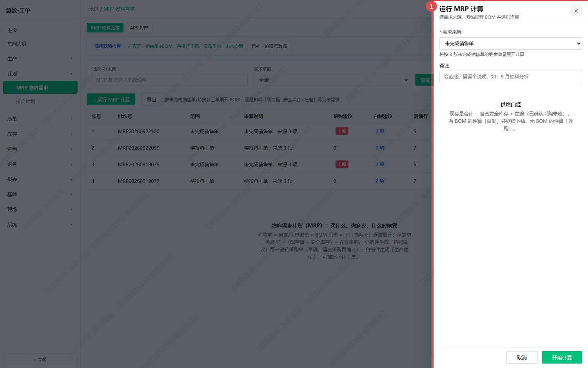Click the 取消 button
This screenshot has width=588, height=368.
tap(522, 358)
